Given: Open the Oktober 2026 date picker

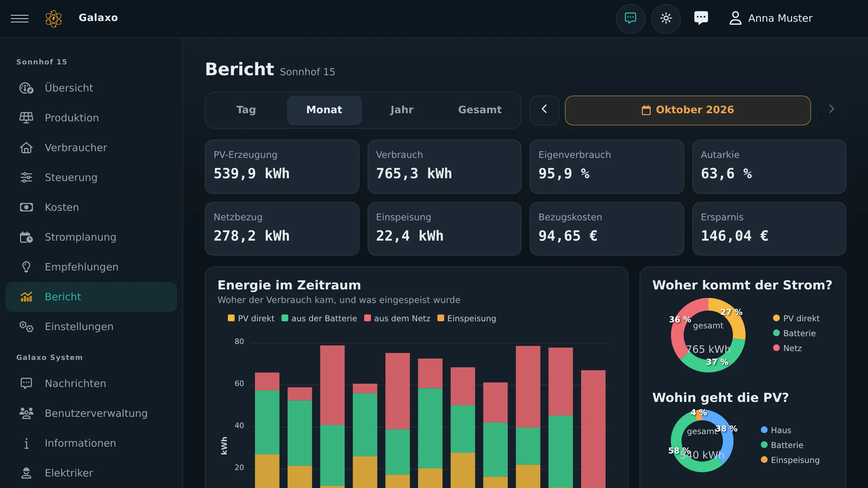Looking at the screenshot, I should click(x=688, y=110).
